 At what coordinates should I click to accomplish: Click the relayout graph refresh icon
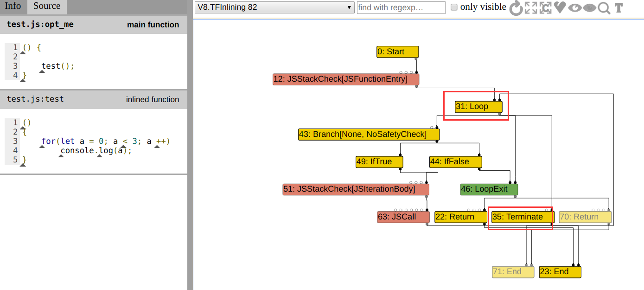[516, 8]
